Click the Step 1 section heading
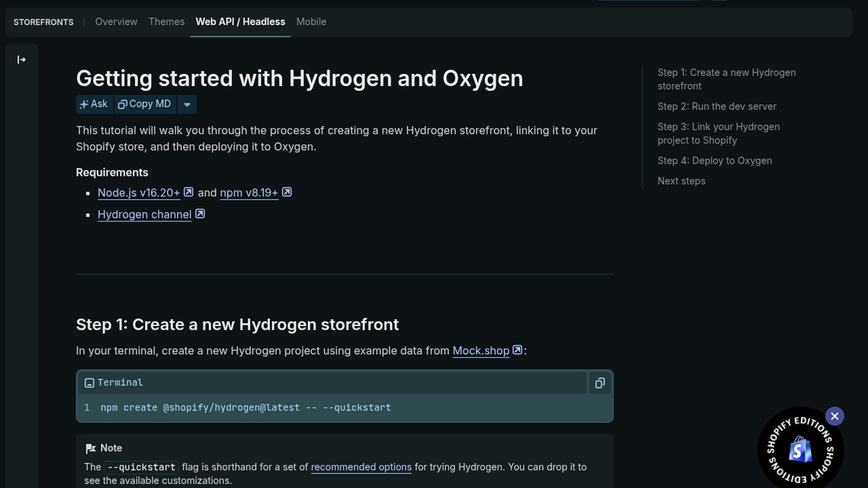868x488 pixels. coord(237,325)
